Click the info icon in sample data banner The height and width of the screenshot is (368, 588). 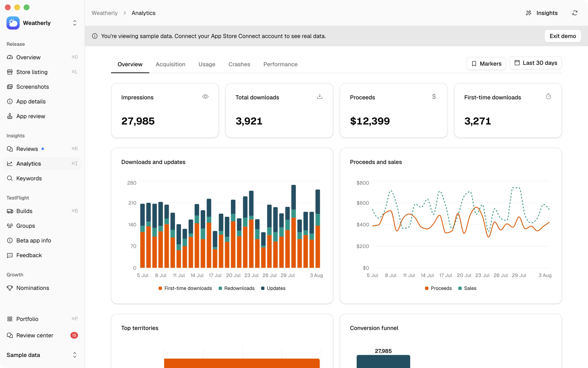[x=95, y=36]
